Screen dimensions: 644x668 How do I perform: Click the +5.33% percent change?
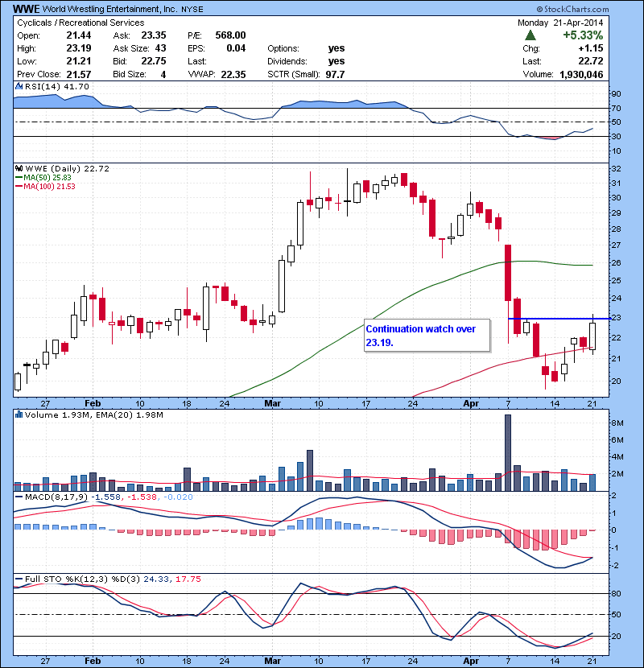[583, 35]
